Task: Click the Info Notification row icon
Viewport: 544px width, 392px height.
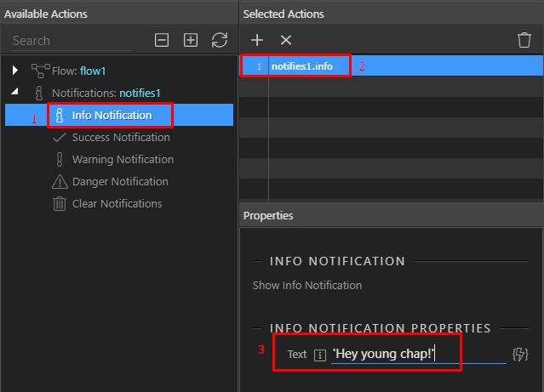Action: [x=60, y=115]
